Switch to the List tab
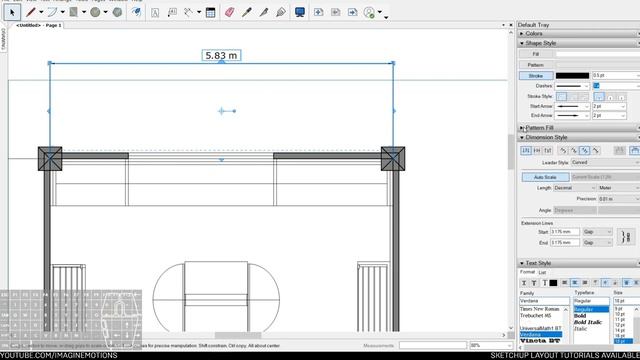This screenshot has height=360, width=640. tap(542, 273)
